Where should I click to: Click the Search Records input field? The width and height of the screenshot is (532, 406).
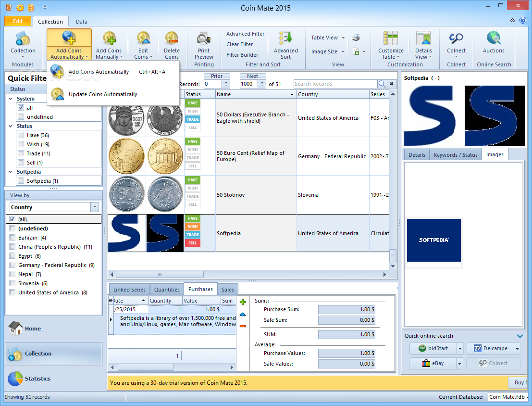coord(335,84)
